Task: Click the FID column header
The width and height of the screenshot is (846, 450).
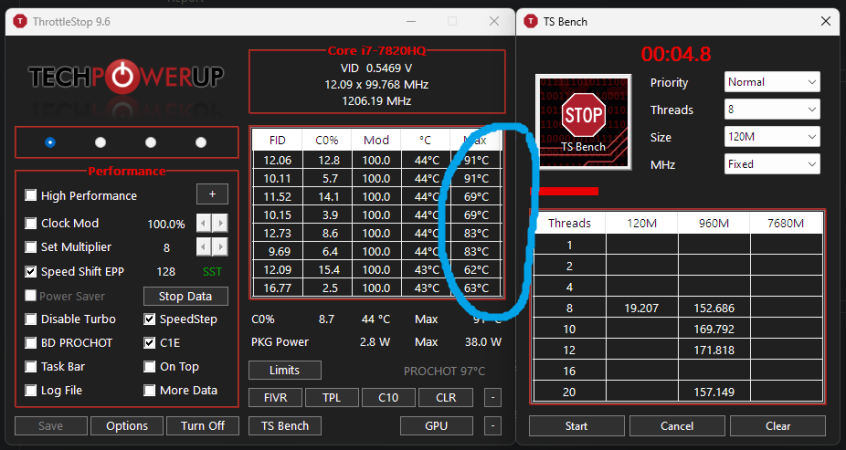Action: tap(277, 140)
